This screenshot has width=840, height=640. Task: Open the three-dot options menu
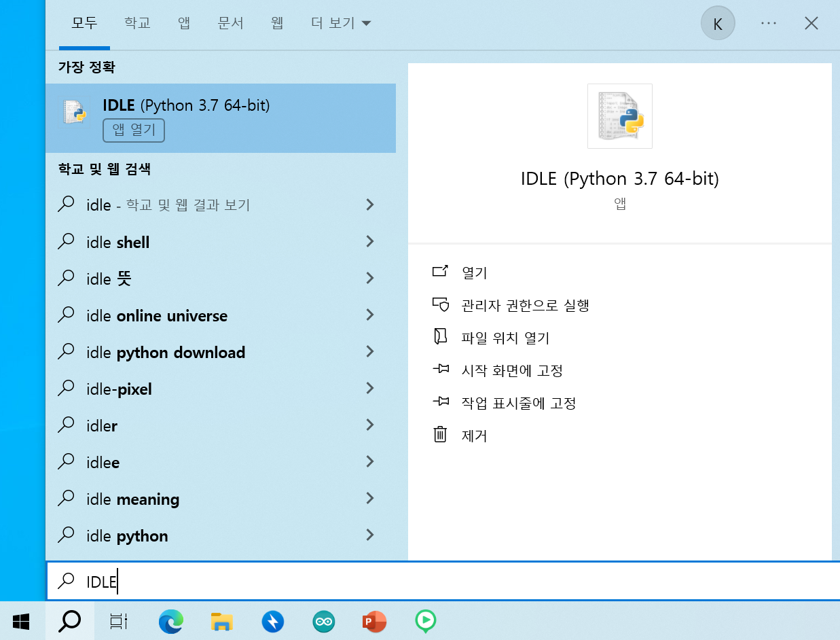(x=768, y=24)
